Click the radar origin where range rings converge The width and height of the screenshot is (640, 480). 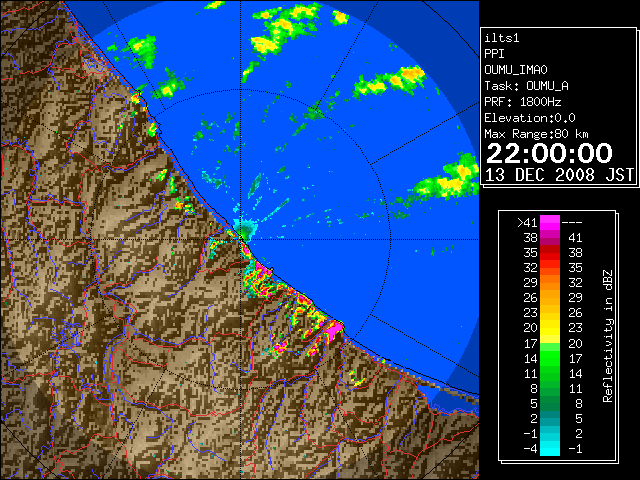coord(241,240)
